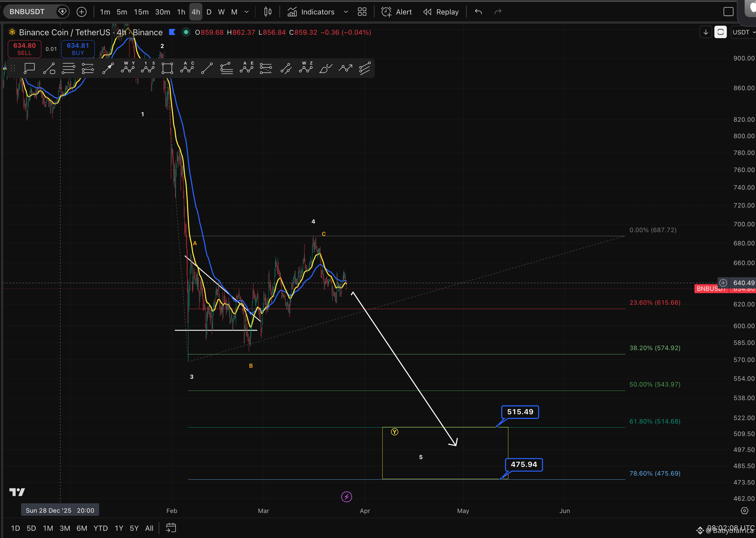Click the down arrow button near USDT

click(x=706, y=32)
